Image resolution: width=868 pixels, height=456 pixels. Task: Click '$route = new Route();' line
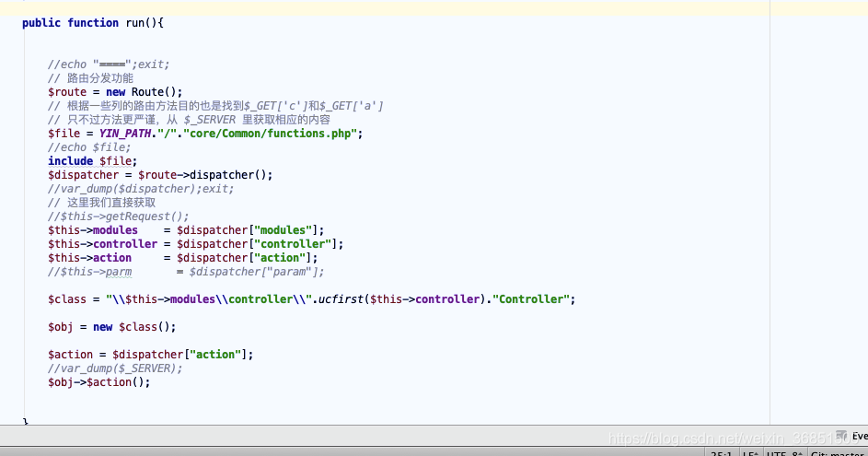115,92
